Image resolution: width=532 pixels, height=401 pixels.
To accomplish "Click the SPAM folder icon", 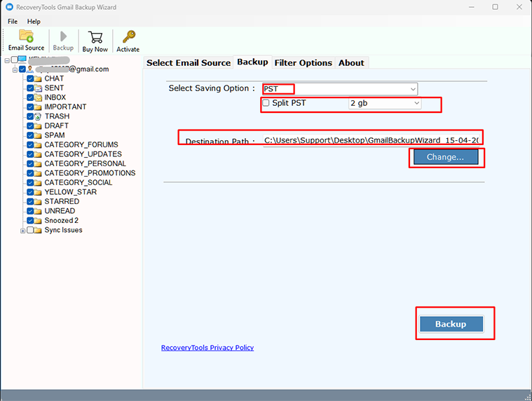I will (x=38, y=136).
